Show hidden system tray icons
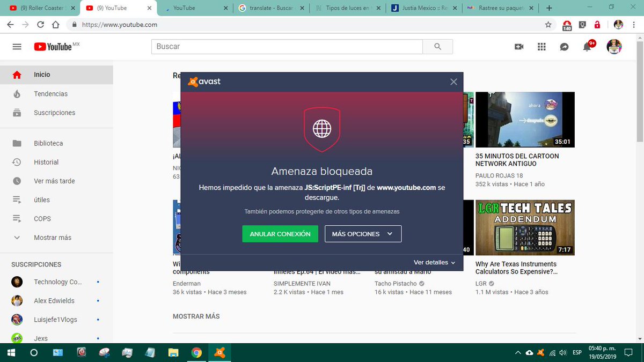Screen dimensions: 644x362 click(x=518, y=352)
